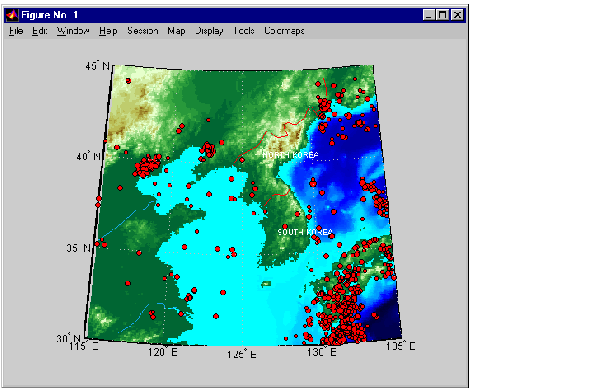
Task: Click the 35° N latitude label
Action: 79,248
